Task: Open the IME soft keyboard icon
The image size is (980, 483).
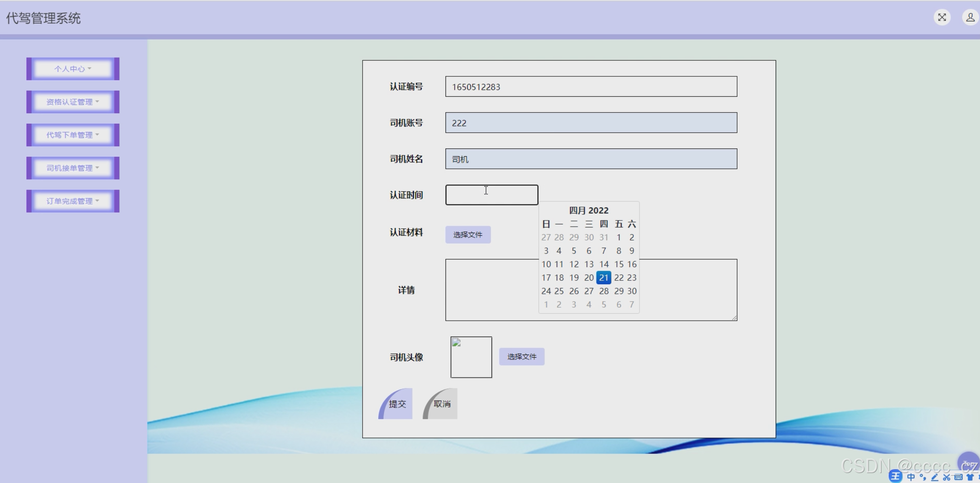Action: tap(958, 477)
